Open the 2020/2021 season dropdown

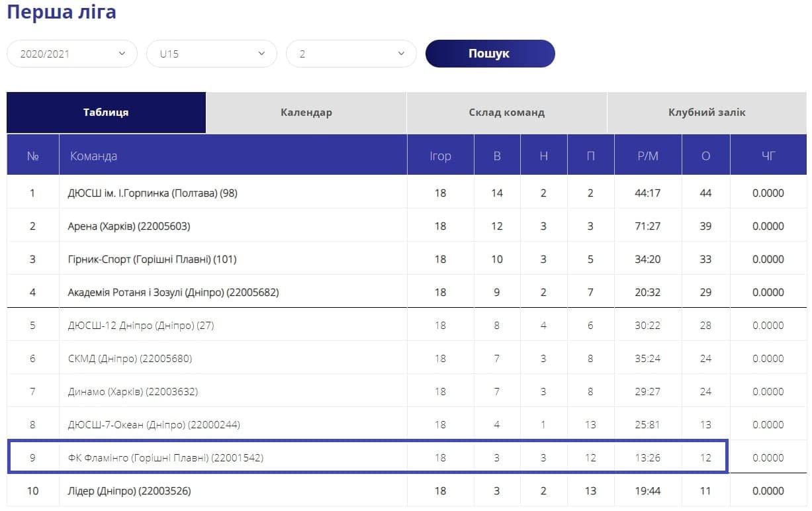72,54
